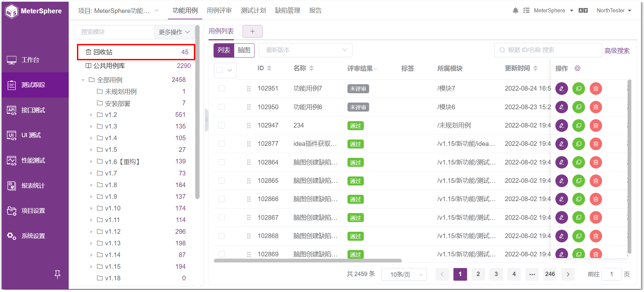Check the row 102877 checkbox

[222, 144]
